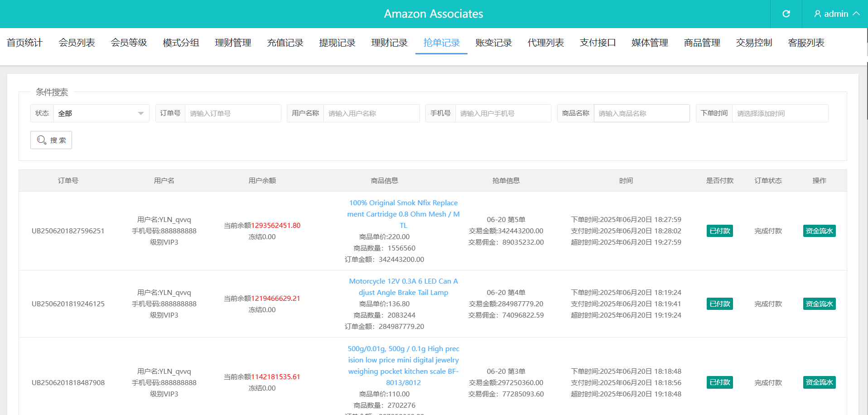Go to 会员等级 tab
The image size is (868, 415).
click(x=129, y=43)
